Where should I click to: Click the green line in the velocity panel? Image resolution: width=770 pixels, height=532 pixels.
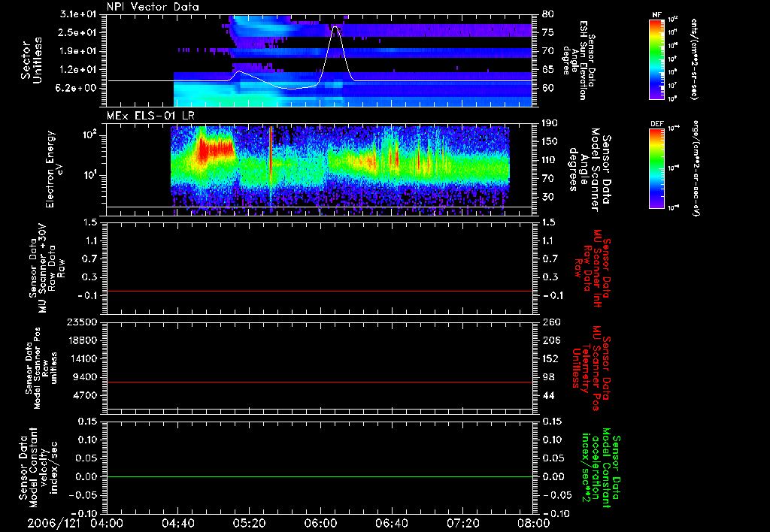(x=320, y=476)
